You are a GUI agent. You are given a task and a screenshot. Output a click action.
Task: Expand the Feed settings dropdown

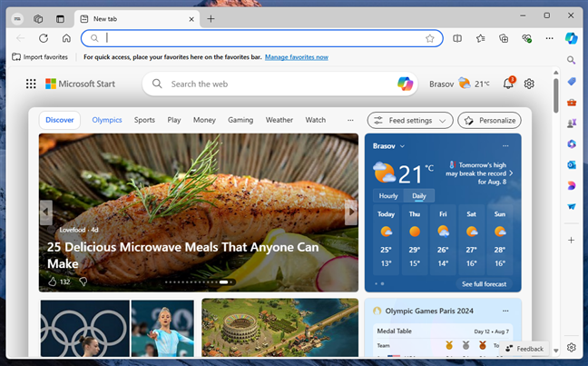pyautogui.click(x=410, y=121)
